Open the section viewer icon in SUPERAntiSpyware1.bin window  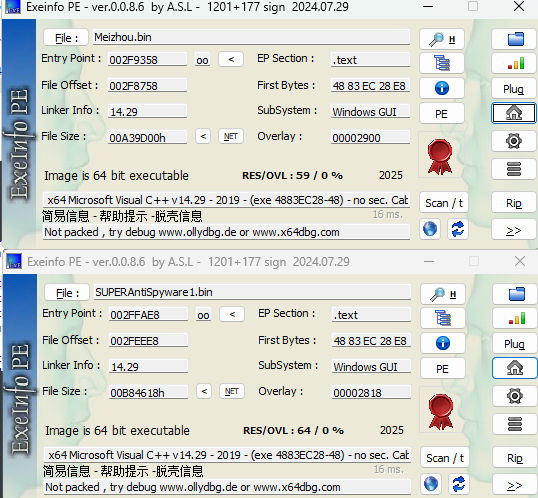(443, 318)
